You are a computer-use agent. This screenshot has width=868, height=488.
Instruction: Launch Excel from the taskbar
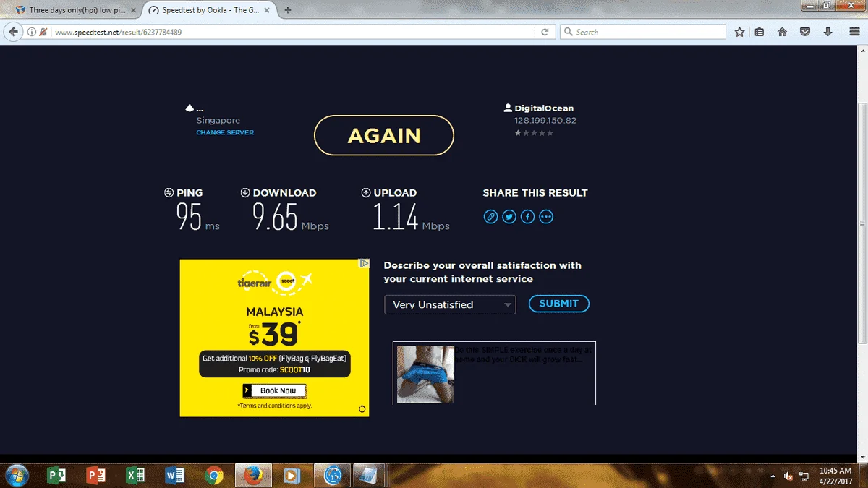(135, 475)
